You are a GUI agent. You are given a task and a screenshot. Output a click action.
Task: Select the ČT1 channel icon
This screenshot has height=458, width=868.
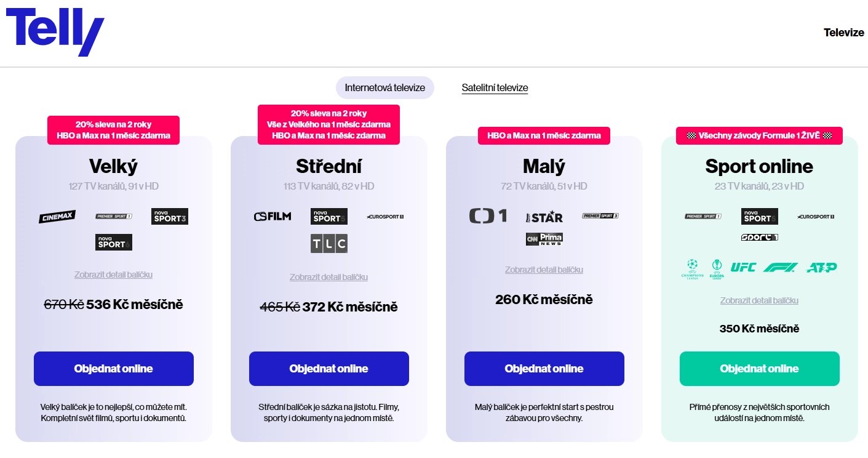pyautogui.click(x=488, y=215)
